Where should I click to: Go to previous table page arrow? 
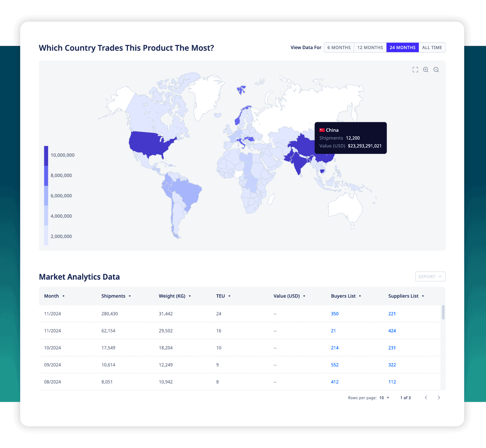click(x=426, y=398)
